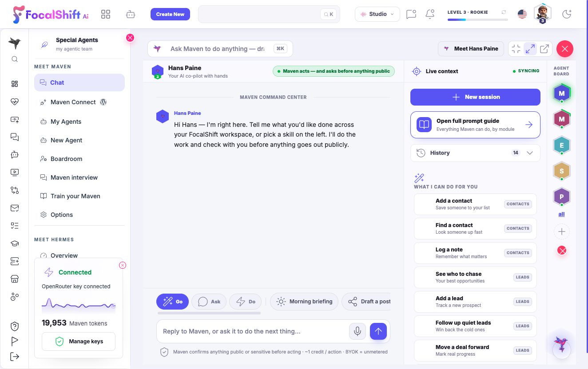Click the hummingbird icon in left rail
Viewport: 588px width, 369px height.
(15, 43)
